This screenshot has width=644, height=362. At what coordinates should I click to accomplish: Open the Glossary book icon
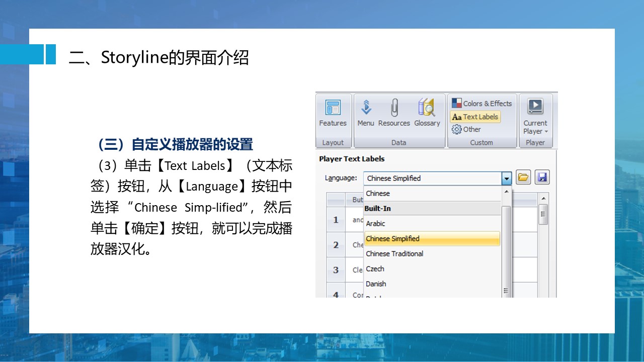click(427, 113)
